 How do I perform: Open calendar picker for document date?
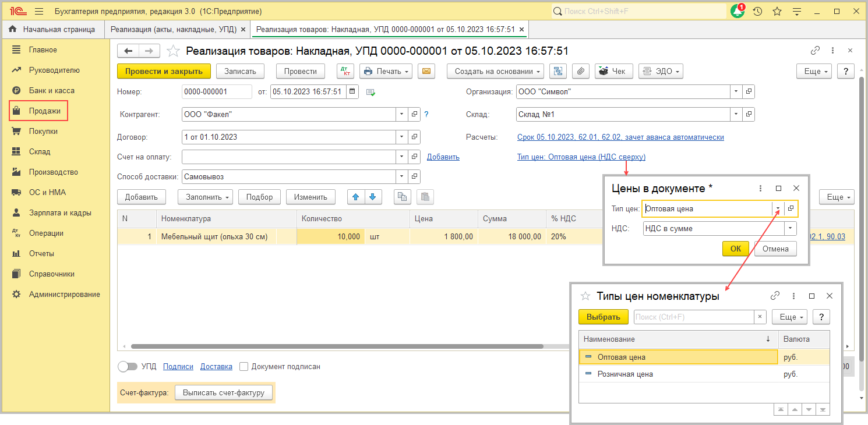pos(352,91)
